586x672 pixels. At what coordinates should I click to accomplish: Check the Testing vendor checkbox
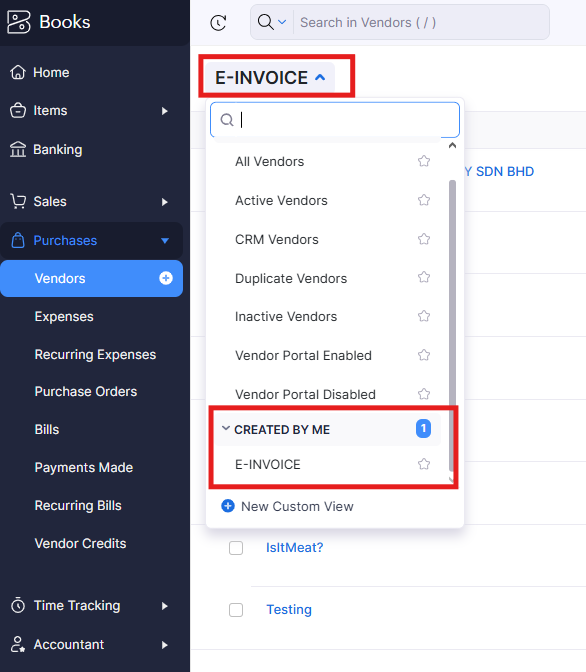click(x=236, y=609)
